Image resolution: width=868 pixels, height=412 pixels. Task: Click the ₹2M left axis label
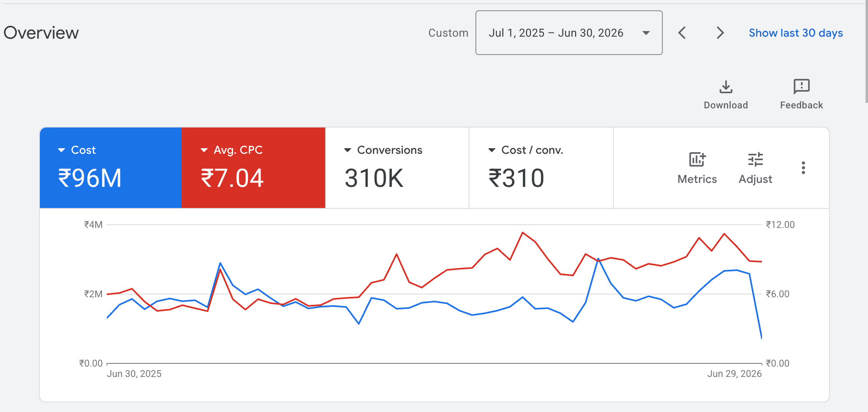pyautogui.click(x=93, y=294)
